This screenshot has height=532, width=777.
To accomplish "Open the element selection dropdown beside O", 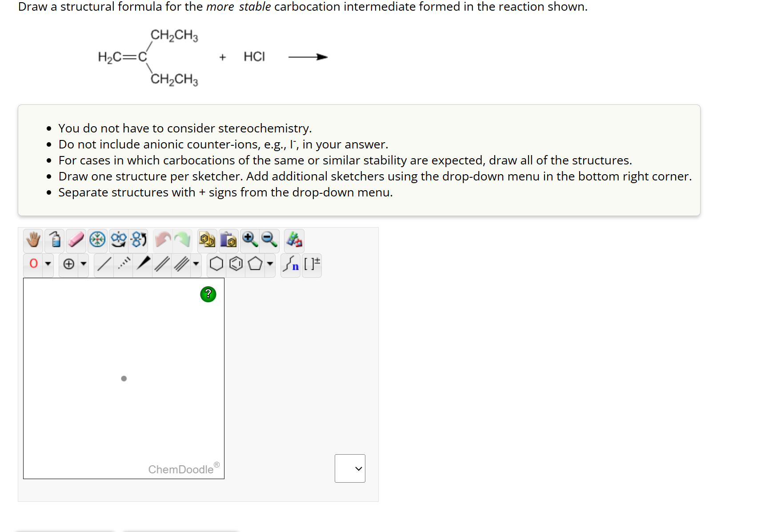I will point(48,264).
